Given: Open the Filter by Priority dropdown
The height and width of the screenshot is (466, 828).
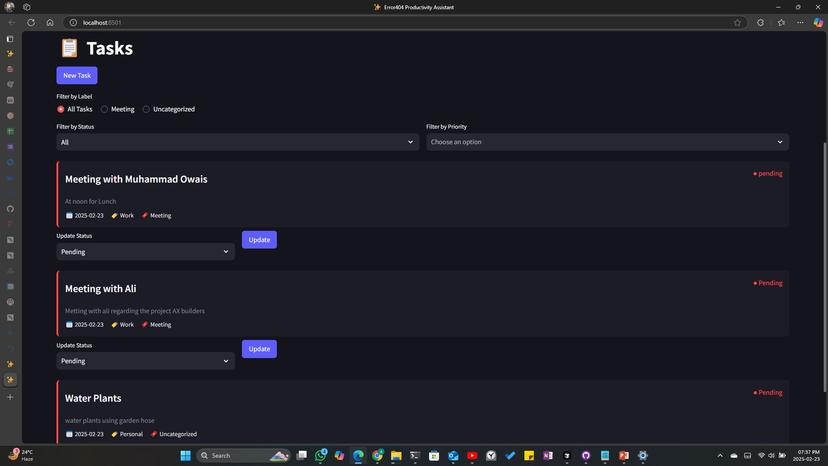Looking at the screenshot, I should (x=607, y=142).
